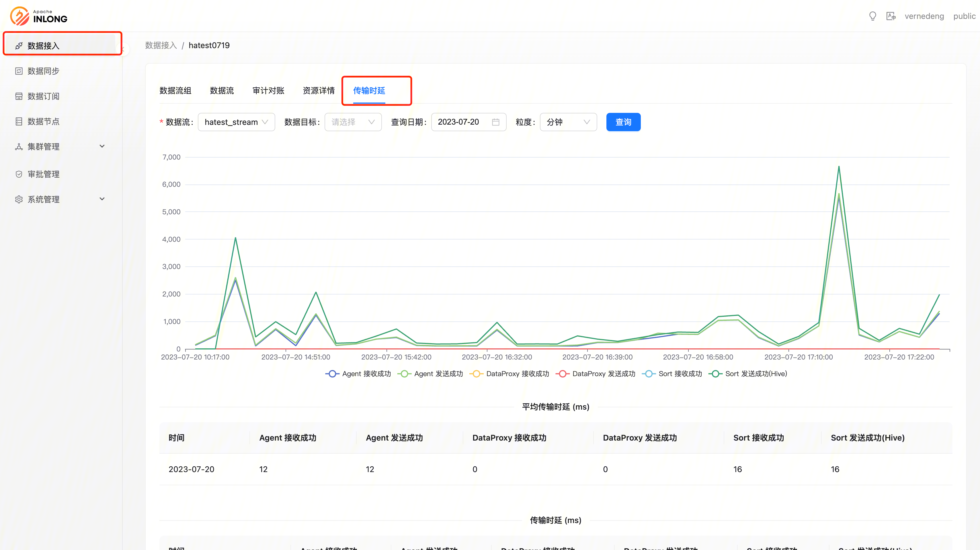Open the 粒度 分钟 dropdown
This screenshot has width=980, height=550.
[568, 122]
